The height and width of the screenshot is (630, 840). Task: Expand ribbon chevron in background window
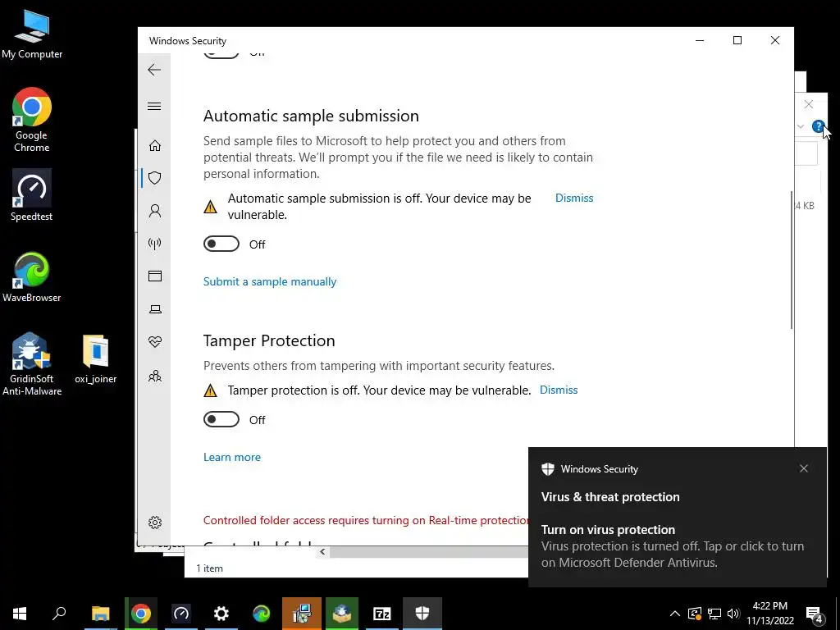tap(801, 126)
